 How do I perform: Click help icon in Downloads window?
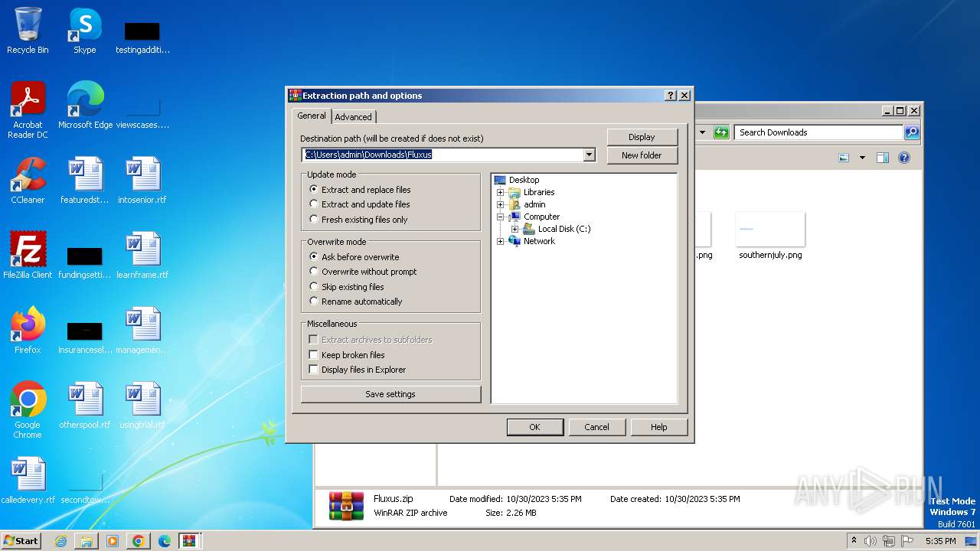pyautogui.click(x=904, y=158)
